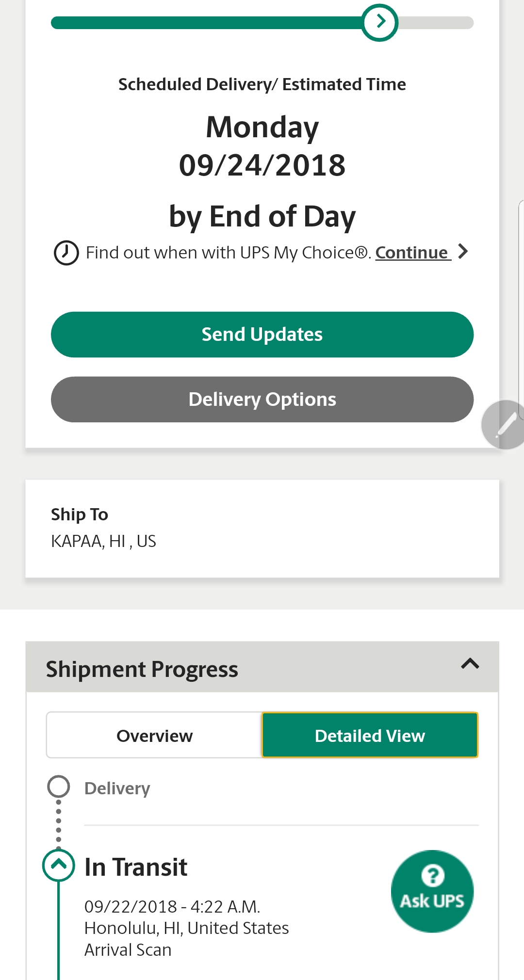Click the Ship To address card
Screen dimensions: 524x980
coord(262,529)
